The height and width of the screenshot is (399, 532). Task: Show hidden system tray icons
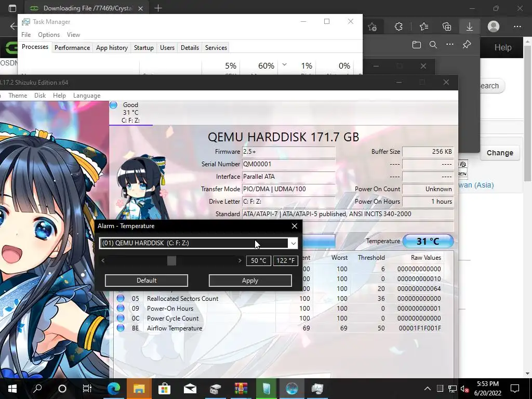click(x=428, y=389)
